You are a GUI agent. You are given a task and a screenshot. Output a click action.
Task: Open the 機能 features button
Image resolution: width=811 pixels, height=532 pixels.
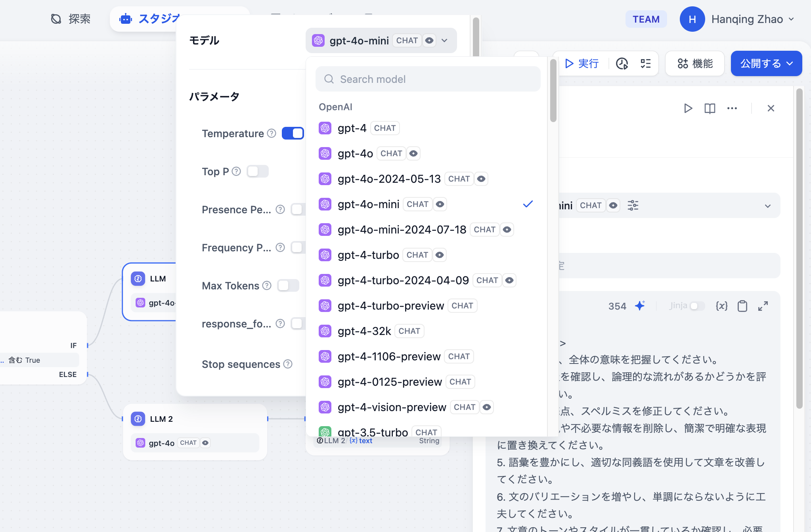point(695,63)
